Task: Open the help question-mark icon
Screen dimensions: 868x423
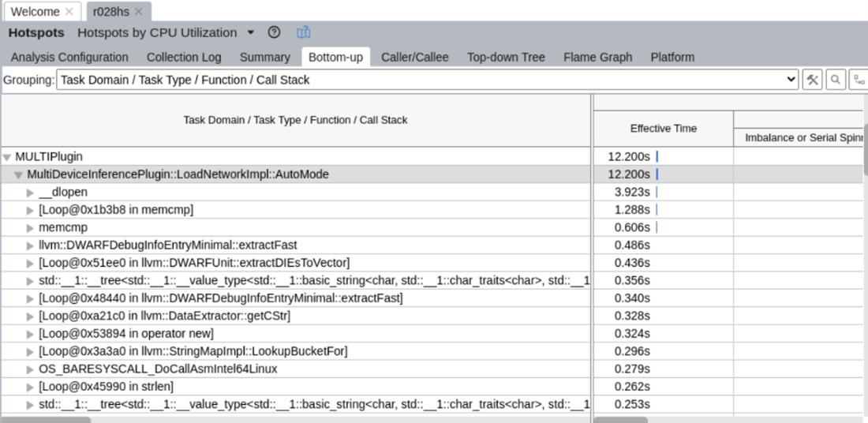Action: [274, 32]
